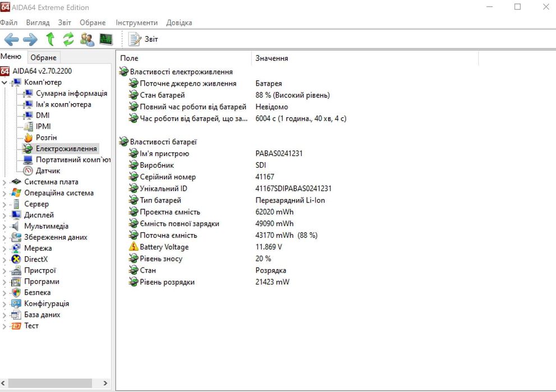The image size is (556, 392).
Task: Open the Довідка menu
Action: 179,22
